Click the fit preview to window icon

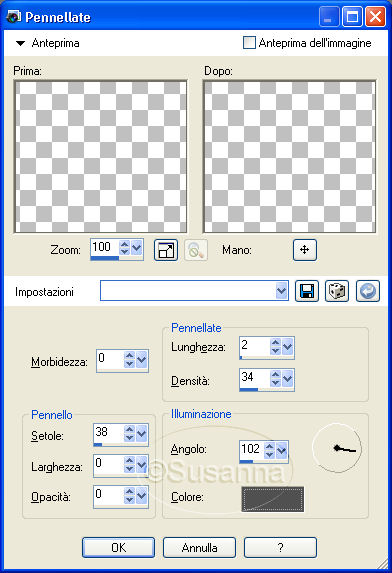pos(166,250)
